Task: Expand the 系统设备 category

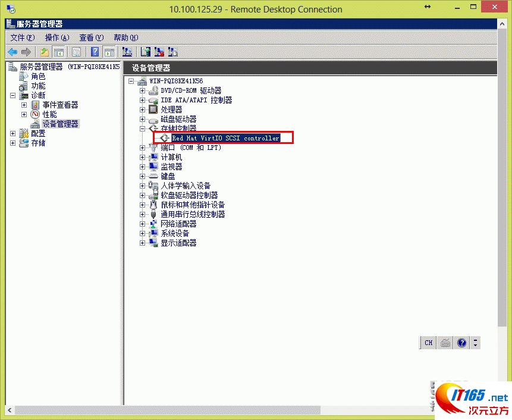Action: (x=142, y=233)
